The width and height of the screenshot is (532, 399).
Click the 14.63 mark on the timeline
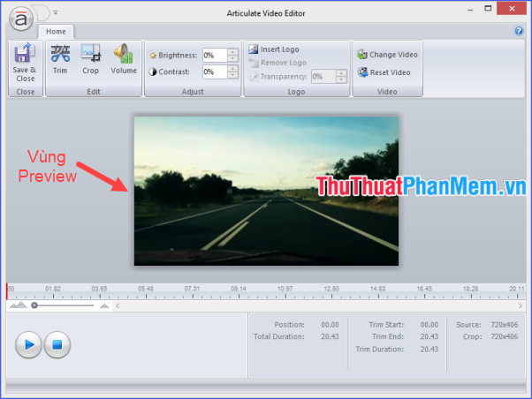click(x=377, y=289)
